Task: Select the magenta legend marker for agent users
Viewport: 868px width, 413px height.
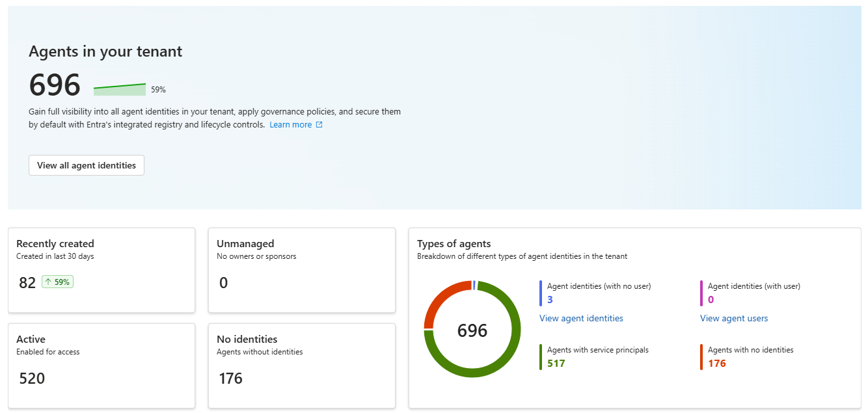Action: (x=701, y=293)
